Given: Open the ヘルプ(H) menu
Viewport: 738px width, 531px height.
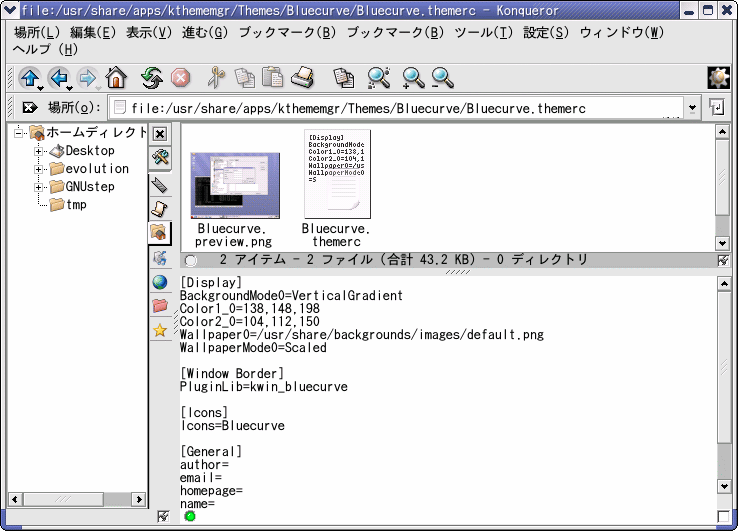Looking at the screenshot, I should (x=45, y=49).
